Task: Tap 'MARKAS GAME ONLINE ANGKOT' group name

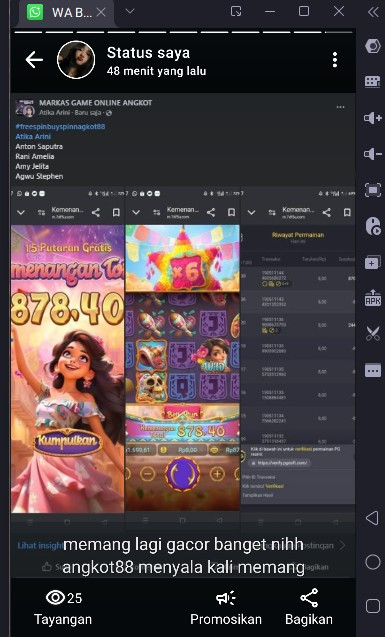Action: pyautogui.click(x=95, y=103)
